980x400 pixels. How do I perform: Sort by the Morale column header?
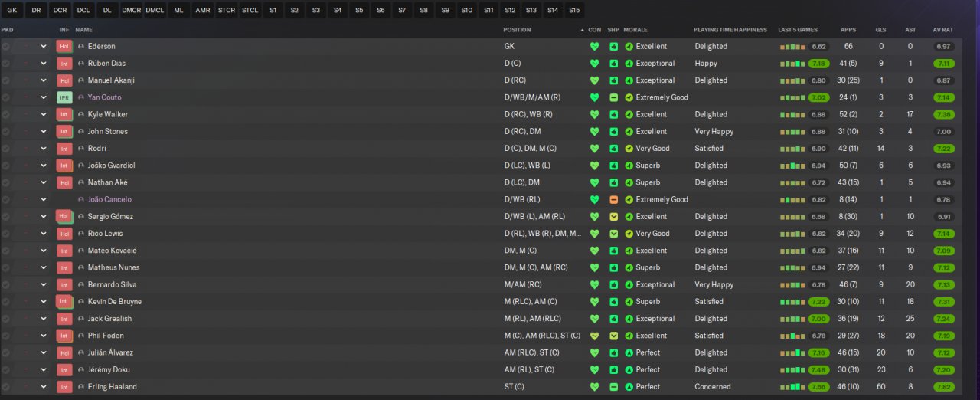[x=635, y=29]
